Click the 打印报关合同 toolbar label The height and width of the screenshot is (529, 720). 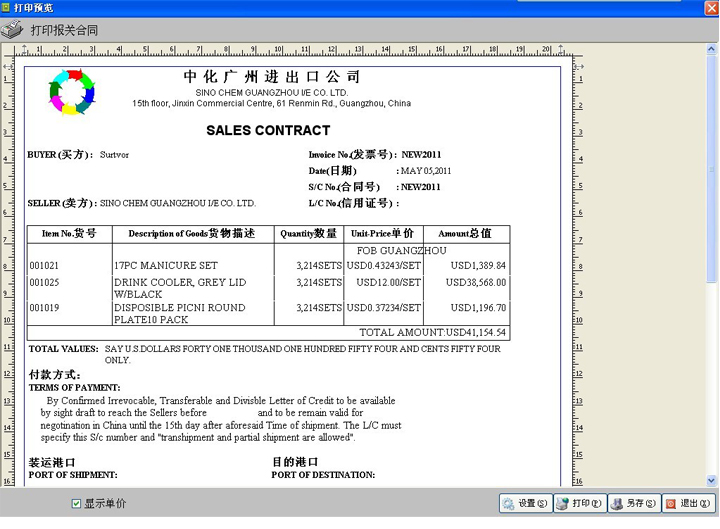pos(64,30)
